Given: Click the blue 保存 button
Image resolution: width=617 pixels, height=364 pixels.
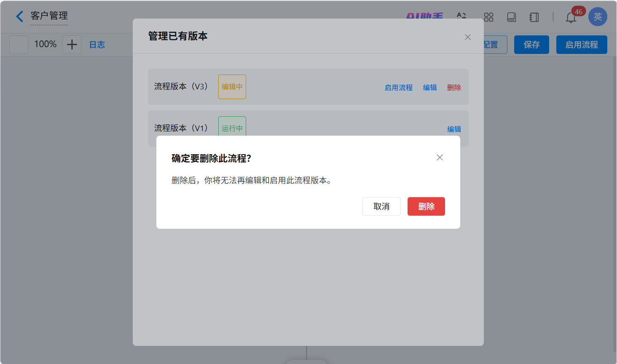Looking at the screenshot, I should coord(531,45).
